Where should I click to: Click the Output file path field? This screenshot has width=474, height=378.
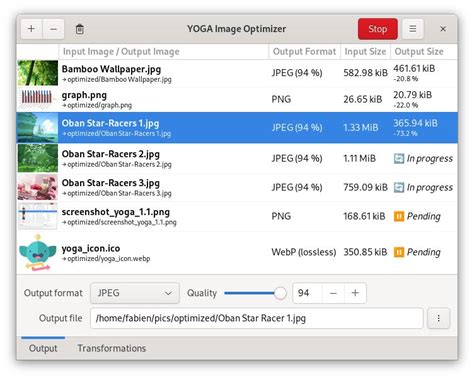[257, 318]
